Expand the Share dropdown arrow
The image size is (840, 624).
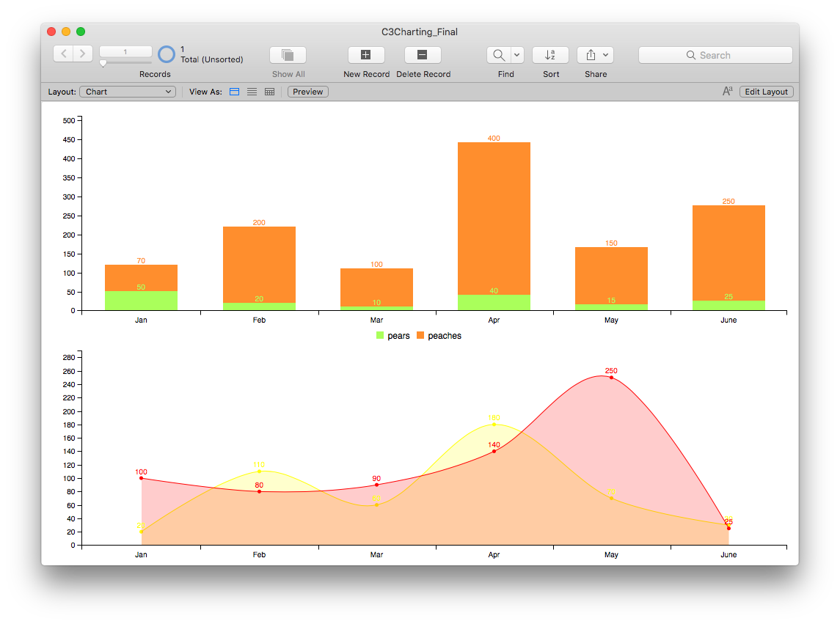click(x=605, y=55)
